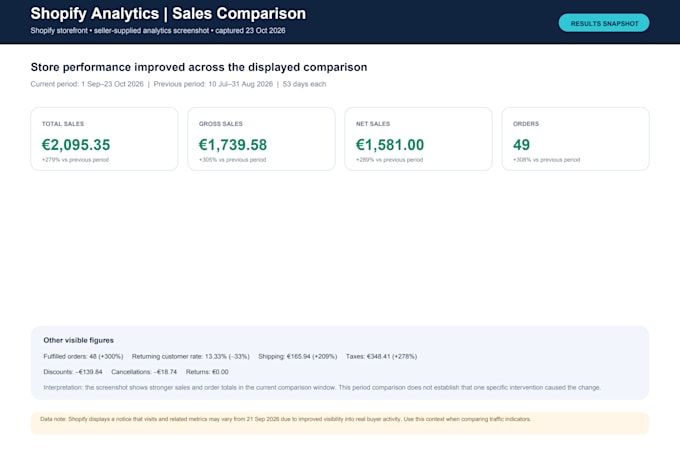Screen dimensions: 680x459
Task: Click the TOTAL SALES card label
Action: [x=63, y=124]
